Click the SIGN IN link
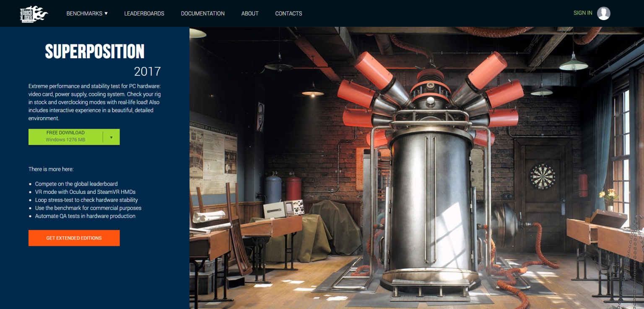Viewport: 644px width, 309px height. click(x=583, y=13)
